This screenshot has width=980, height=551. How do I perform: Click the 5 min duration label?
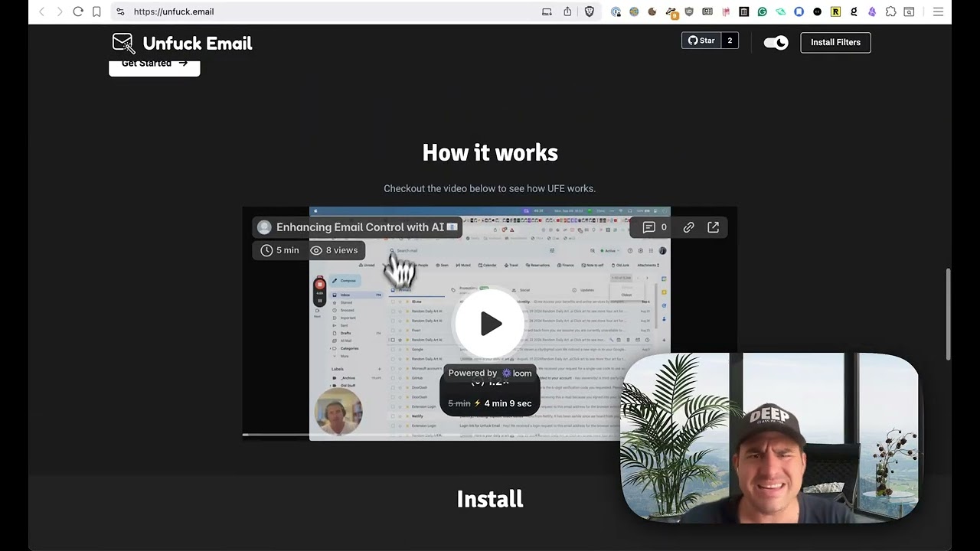[279, 250]
